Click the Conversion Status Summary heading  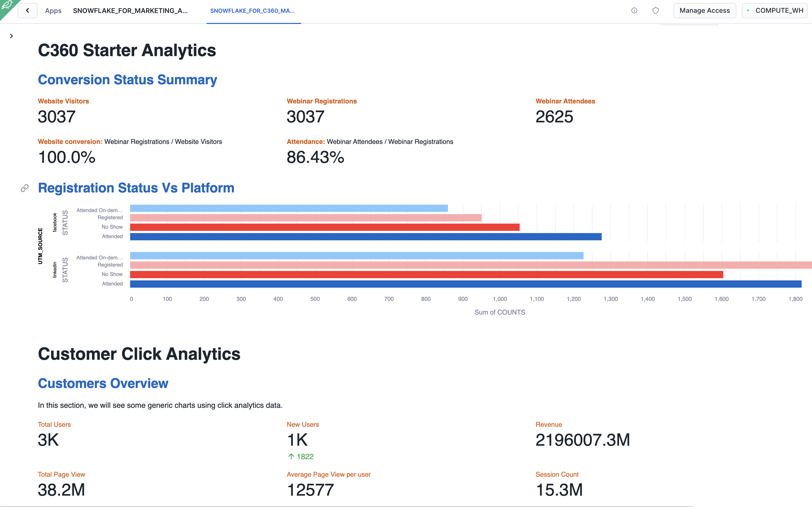tap(127, 80)
